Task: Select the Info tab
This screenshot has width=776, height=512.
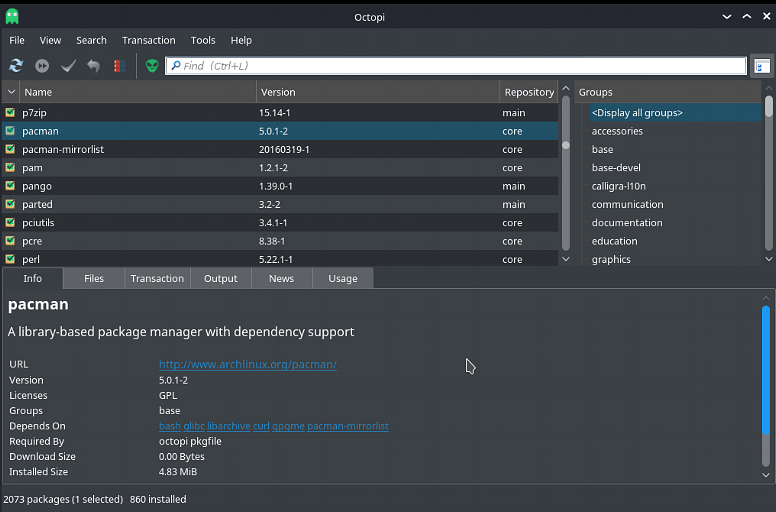Action: [x=33, y=279]
